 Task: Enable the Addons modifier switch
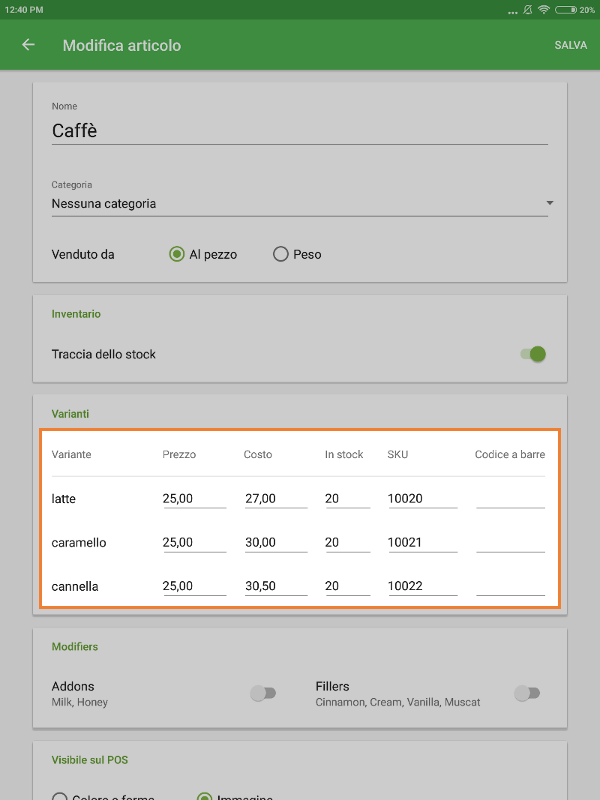(263, 693)
